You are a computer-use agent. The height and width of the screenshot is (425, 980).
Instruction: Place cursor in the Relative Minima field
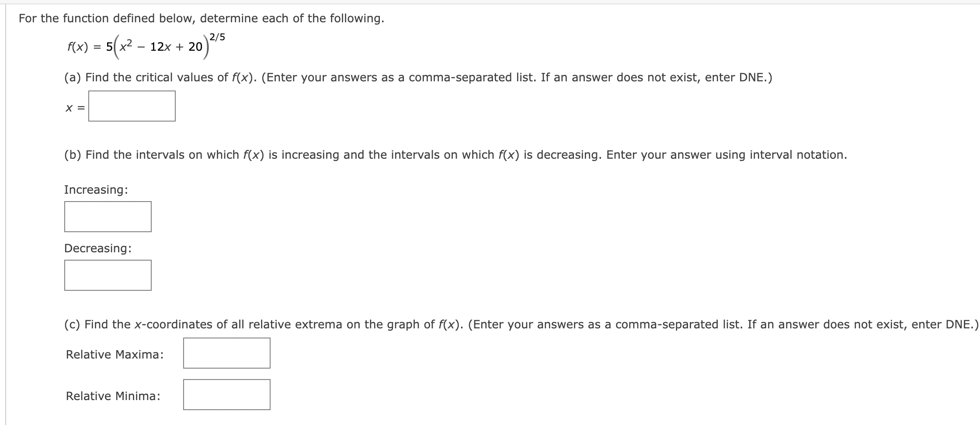coord(226,395)
